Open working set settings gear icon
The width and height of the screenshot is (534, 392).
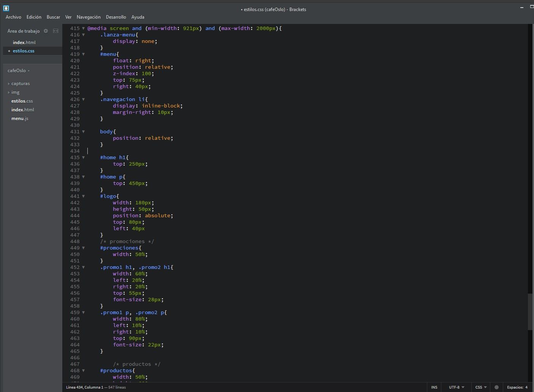(46, 31)
